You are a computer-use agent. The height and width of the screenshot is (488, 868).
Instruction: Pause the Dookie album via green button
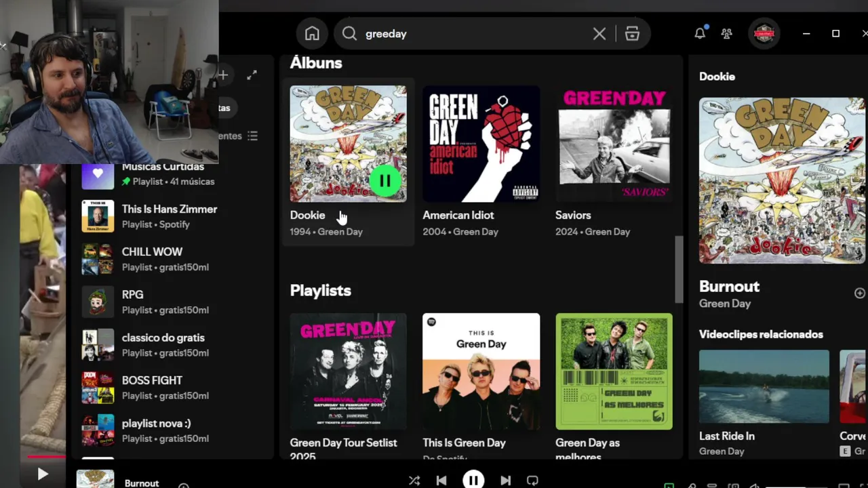[385, 181]
